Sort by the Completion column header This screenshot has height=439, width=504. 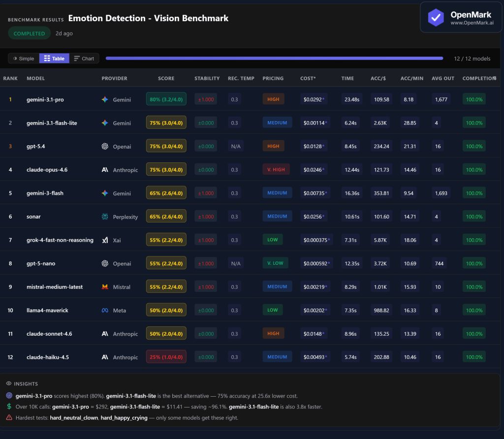[479, 78]
